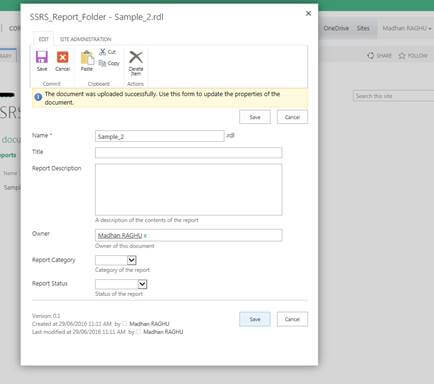Remove Madhan RAGHU from Owner field
This screenshot has width=434, height=384.
145,236
